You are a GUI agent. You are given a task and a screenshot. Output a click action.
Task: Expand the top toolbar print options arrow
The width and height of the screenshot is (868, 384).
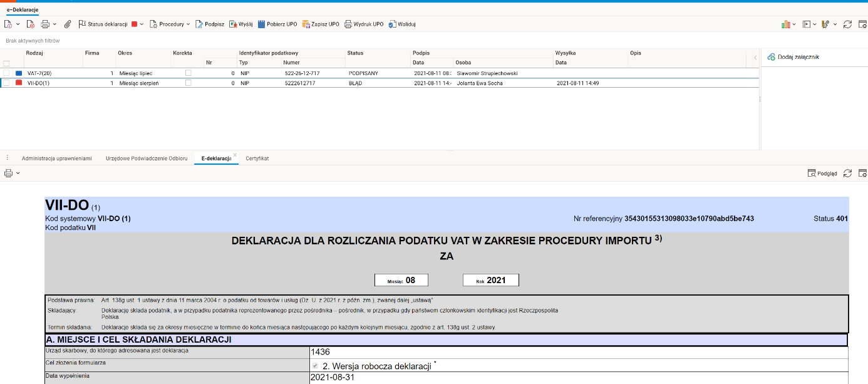54,24
